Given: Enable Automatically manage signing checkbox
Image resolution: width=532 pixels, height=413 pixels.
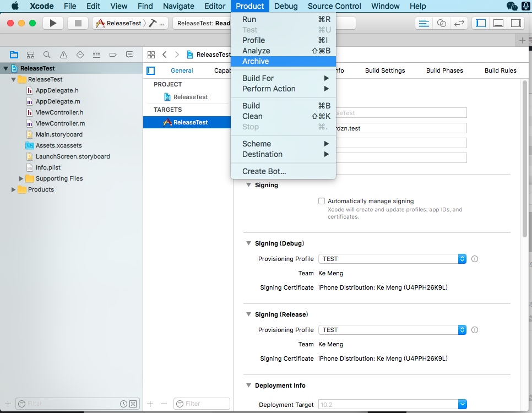Looking at the screenshot, I should 322,201.
